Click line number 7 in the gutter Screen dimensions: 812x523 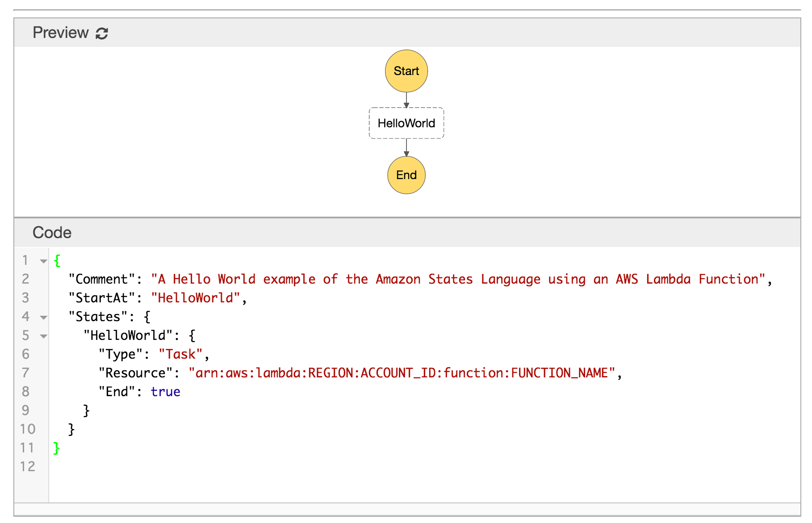26,373
